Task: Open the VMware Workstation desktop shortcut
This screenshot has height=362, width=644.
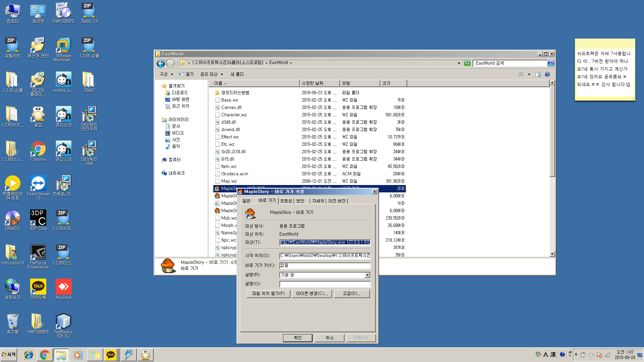Action: pyautogui.click(x=63, y=50)
